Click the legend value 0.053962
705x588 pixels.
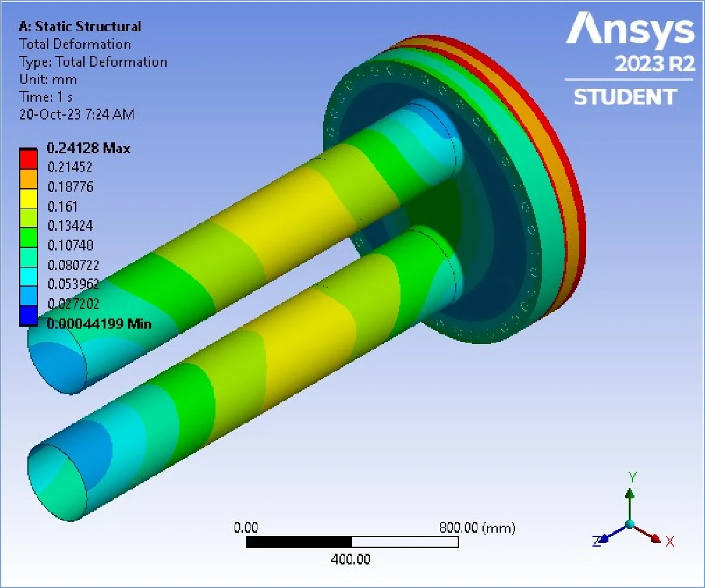coord(73,284)
